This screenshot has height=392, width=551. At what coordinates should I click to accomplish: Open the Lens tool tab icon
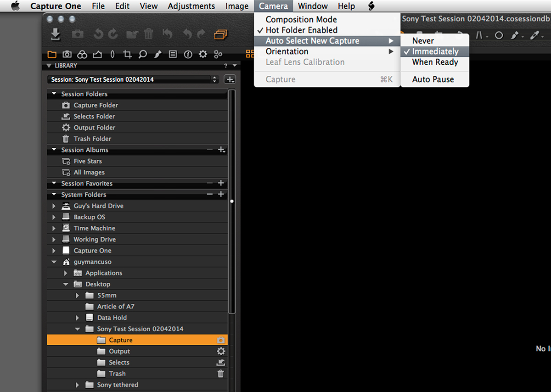tap(112, 55)
